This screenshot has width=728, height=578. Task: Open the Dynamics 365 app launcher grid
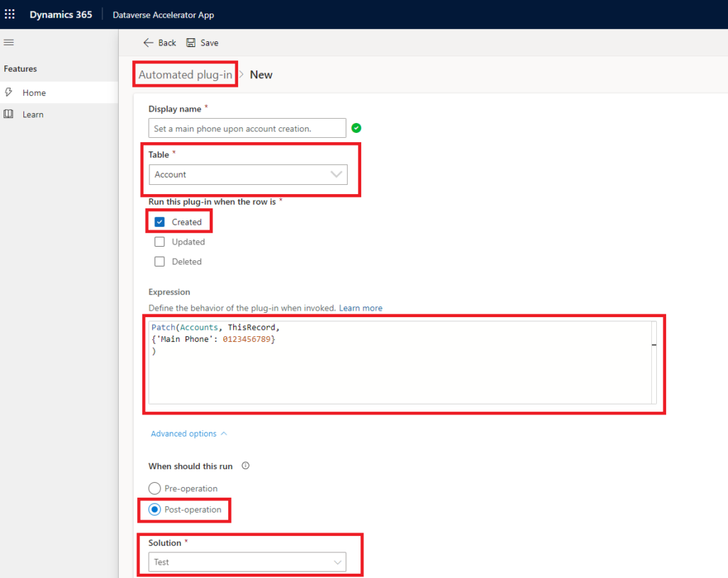10,14
